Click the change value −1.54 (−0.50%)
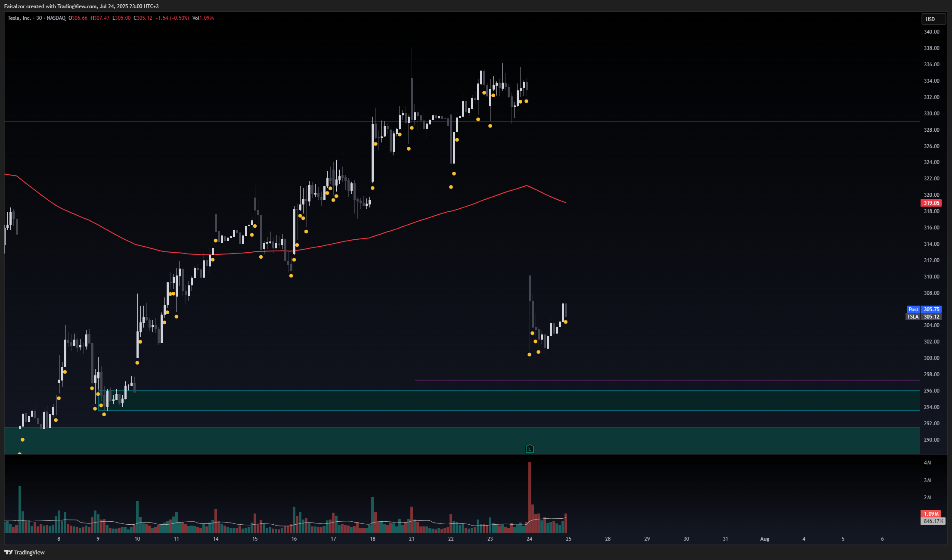 (x=172, y=18)
